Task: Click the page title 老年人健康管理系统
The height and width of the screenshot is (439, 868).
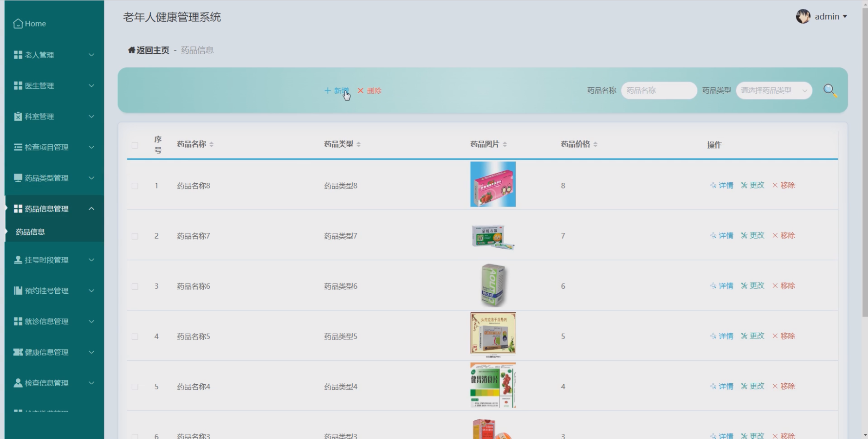Action: (x=172, y=17)
